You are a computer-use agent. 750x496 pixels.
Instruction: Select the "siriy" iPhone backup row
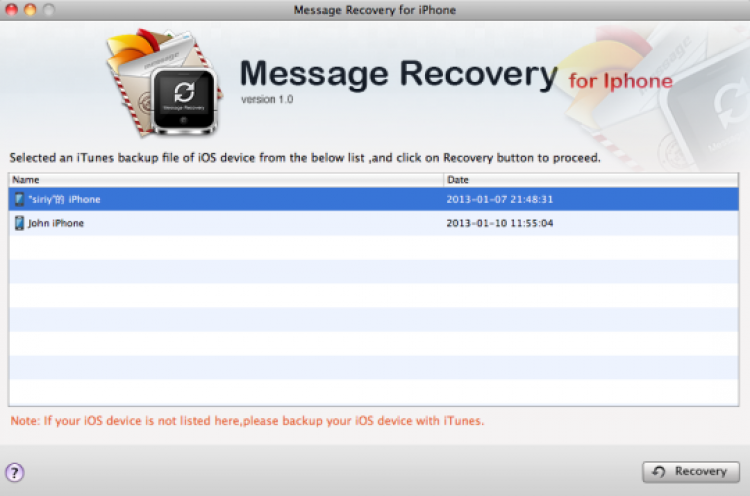point(374,199)
